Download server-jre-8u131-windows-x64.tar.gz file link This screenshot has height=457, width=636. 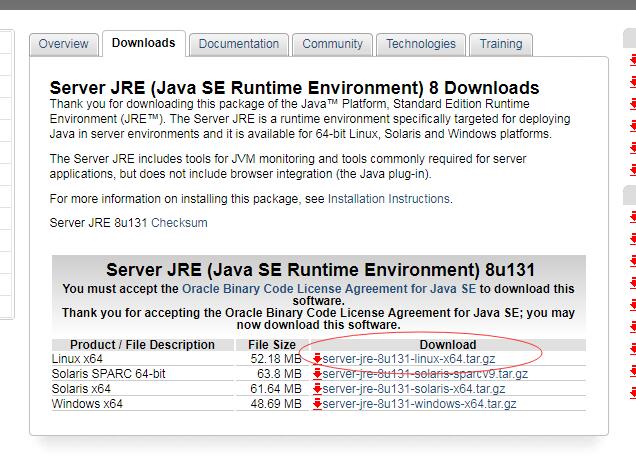click(x=419, y=403)
